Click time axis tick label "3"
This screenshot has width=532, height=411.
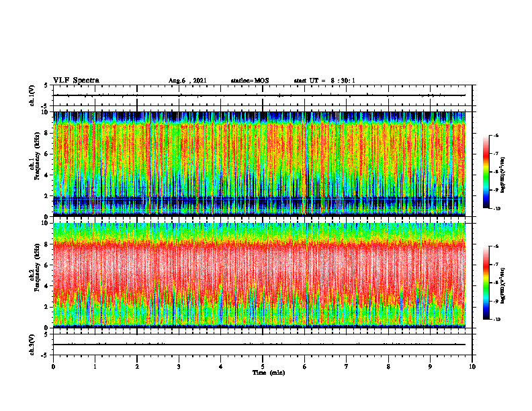pos(179,367)
